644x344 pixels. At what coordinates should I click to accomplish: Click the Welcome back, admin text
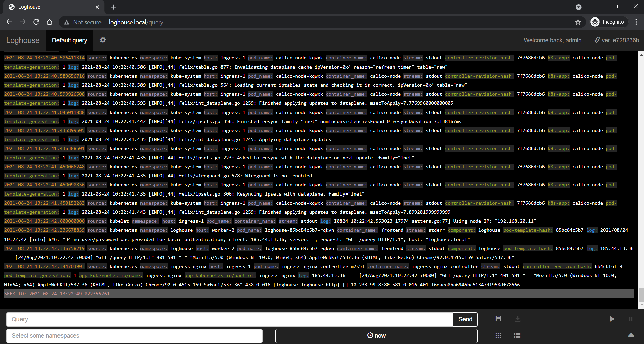pos(553,40)
